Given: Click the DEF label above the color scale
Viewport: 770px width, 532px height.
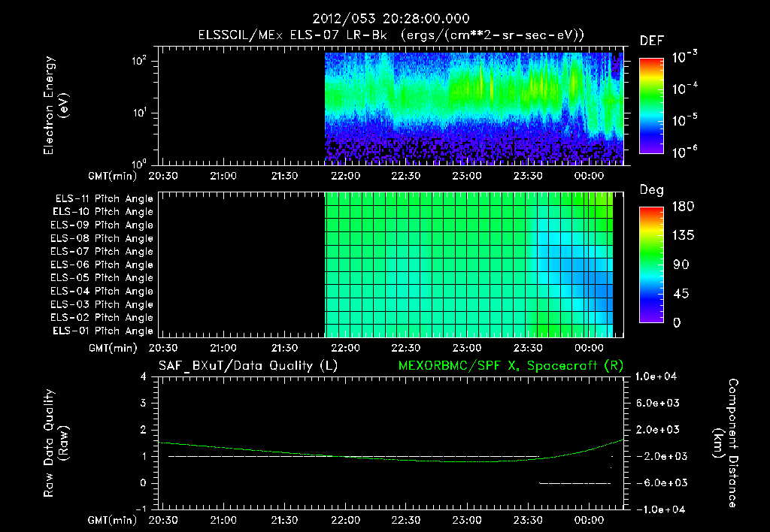Looking at the screenshot, I should (x=652, y=41).
